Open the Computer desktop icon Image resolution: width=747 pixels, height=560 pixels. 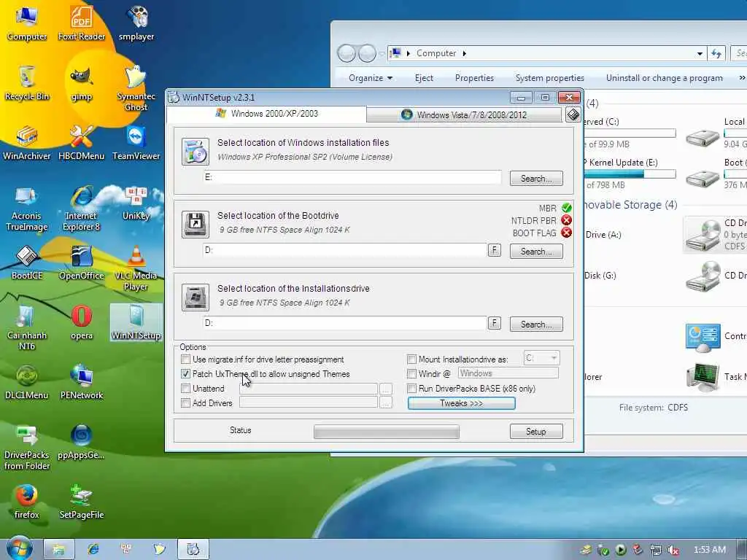[x=27, y=23]
